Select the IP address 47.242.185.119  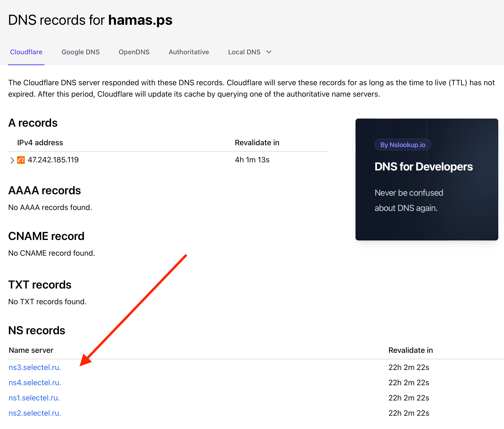coord(53,160)
